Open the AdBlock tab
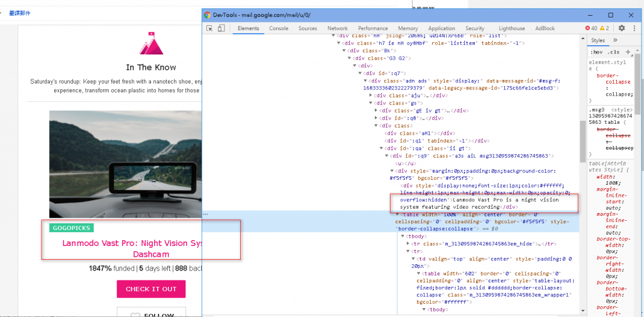This screenshot has width=644, height=317. 545,28
